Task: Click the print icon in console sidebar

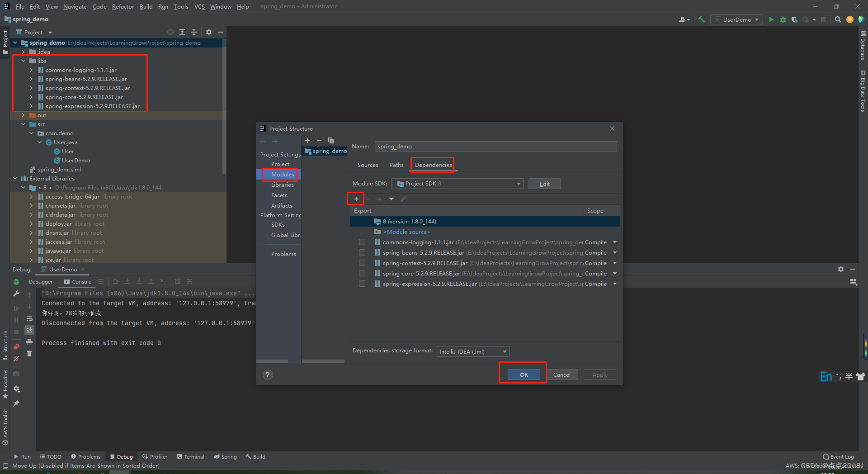Action: [29, 342]
